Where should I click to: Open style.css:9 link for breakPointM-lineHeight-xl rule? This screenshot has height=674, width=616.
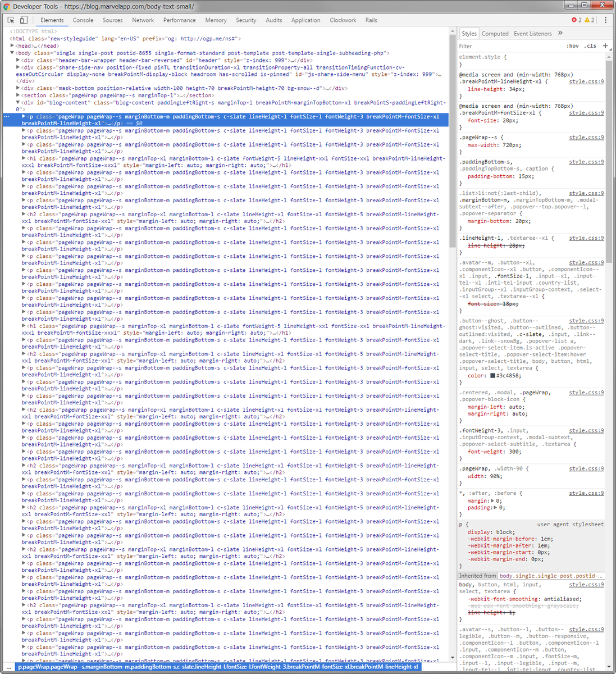[586, 81]
